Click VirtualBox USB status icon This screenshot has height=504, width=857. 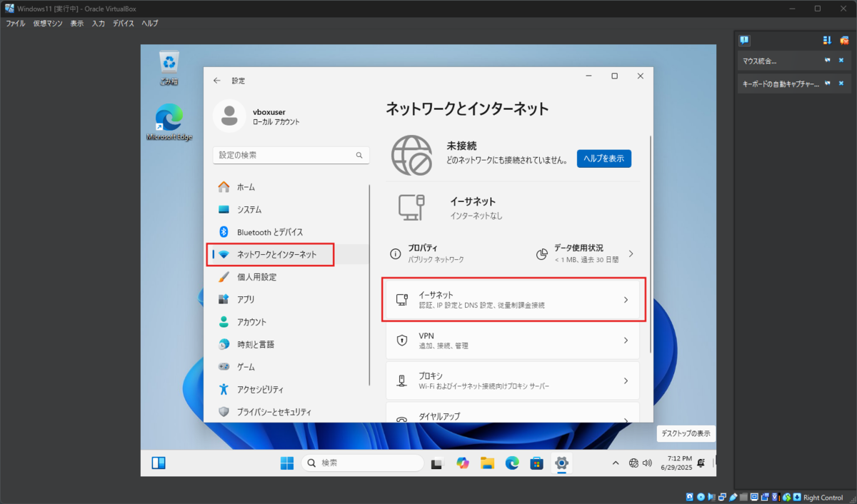tap(733, 498)
